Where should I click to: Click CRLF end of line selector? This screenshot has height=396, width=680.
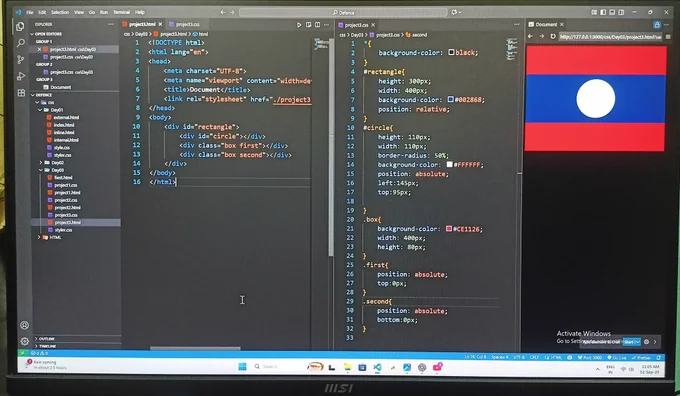(534, 357)
